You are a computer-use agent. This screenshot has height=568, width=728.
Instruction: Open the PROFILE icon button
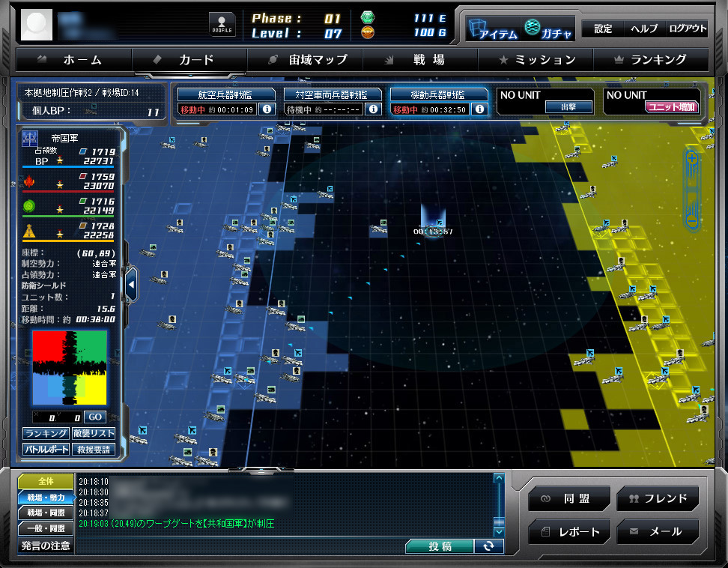click(x=222, y=25)
